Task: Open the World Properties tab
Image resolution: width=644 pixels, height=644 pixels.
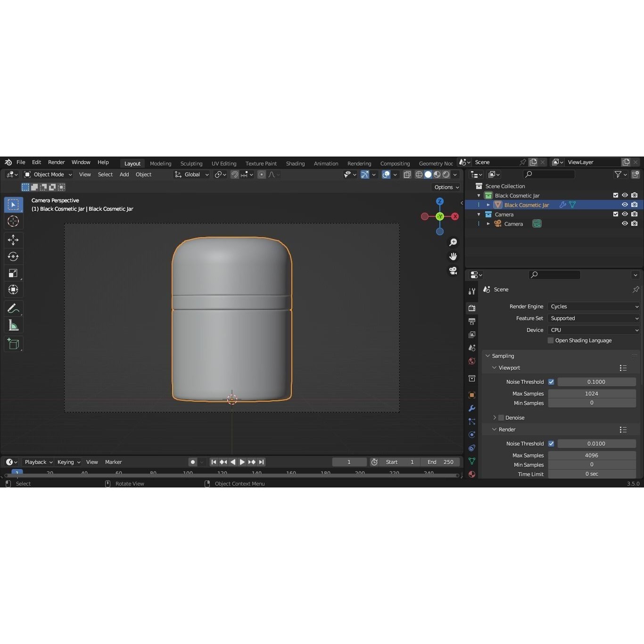Action: (471, 361)
